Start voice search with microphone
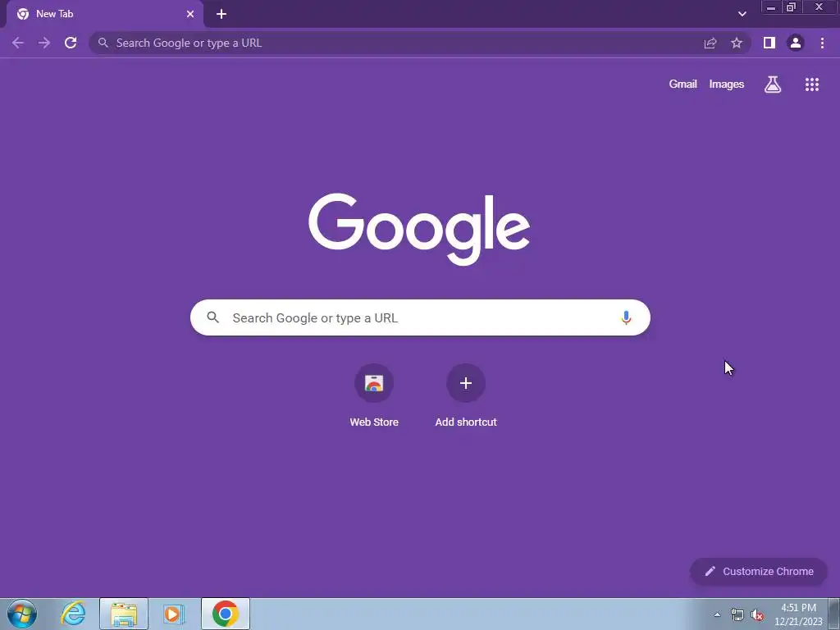The width and height of the screenshot is (840, 630). (x=626, y=317)
